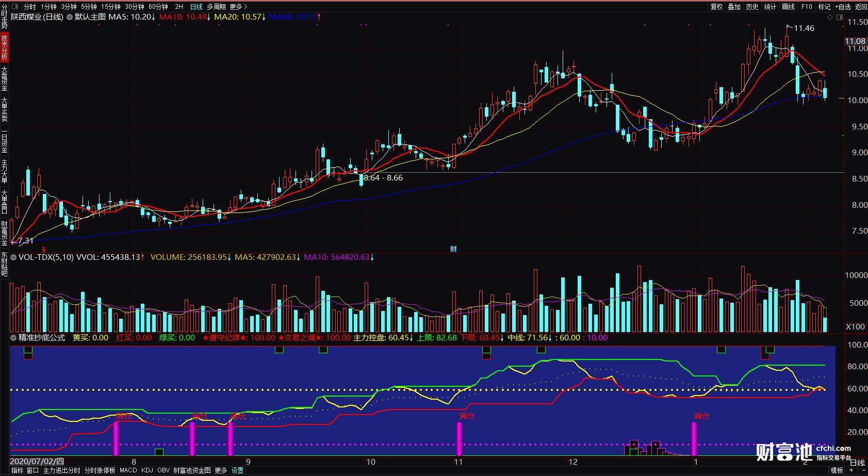Click the 窗口 bottom tab
Screen dimensions: 868x476
pos(32,470)
